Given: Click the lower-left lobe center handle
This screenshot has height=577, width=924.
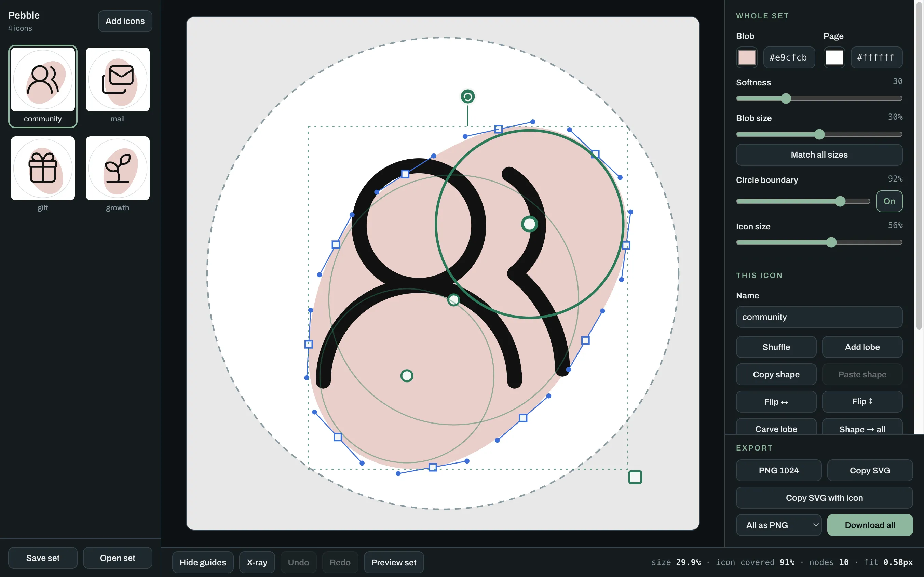Looking at the screenshot, I should click(x=407, y=376).
